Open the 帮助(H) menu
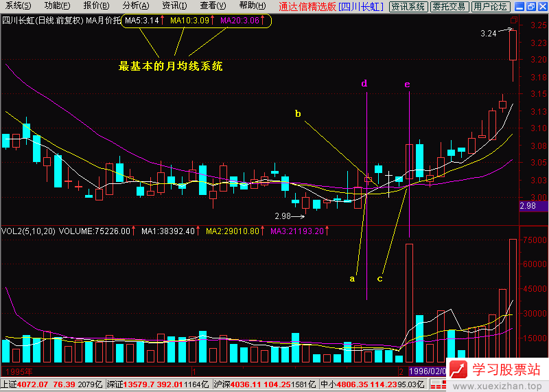The width and height of the screenshot is (549, 392). tap(253, 6)
